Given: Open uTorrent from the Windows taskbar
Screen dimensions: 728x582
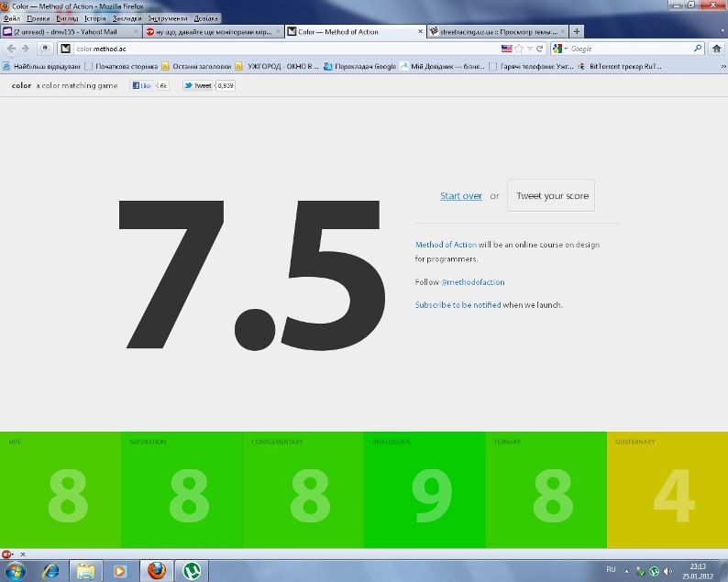Looking at the screenshot, I should tap(192, 571).
